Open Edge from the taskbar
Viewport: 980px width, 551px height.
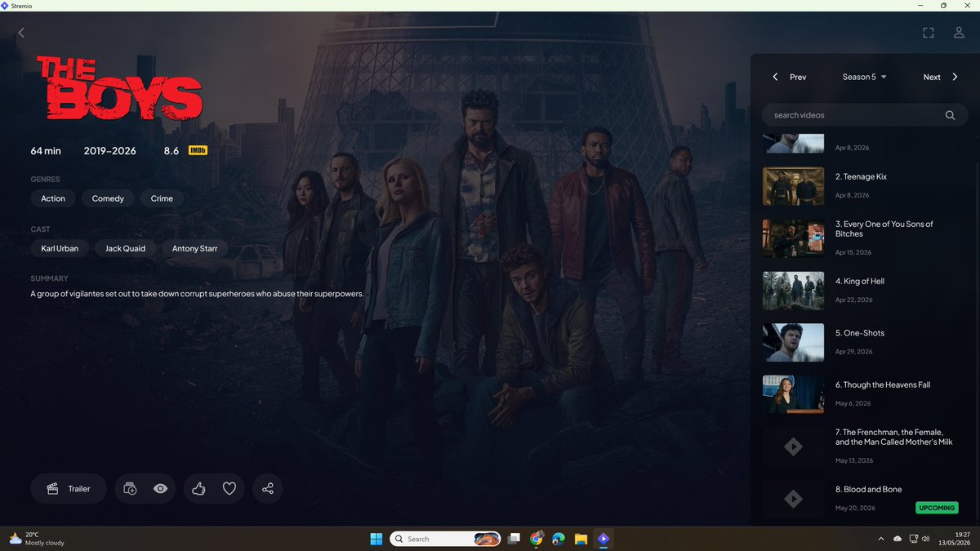click(559, 539)
